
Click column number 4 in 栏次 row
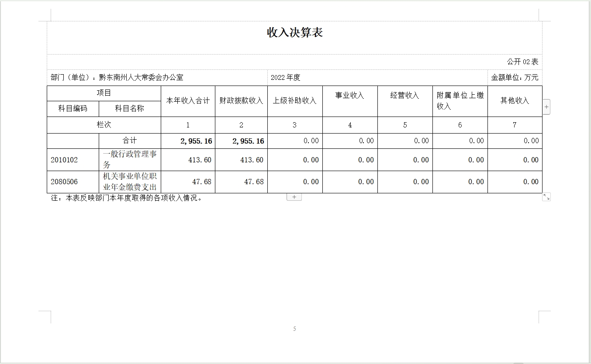[x=350, y=125]
